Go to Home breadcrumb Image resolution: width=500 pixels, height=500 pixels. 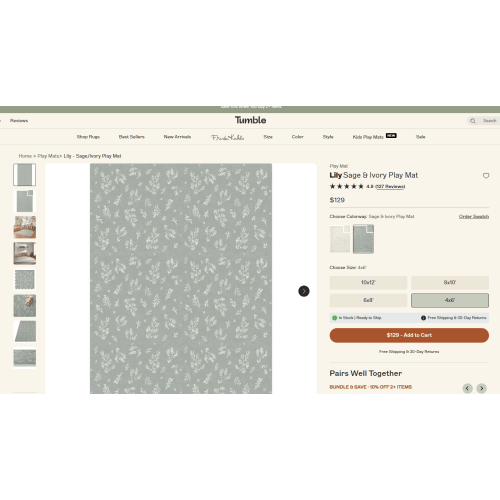click(25, 156)
